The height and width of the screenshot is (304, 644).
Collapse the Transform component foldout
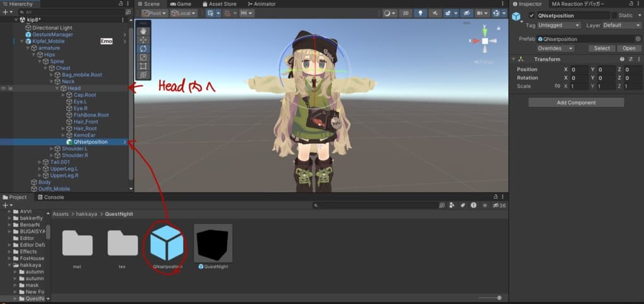(x=513, y=59)
